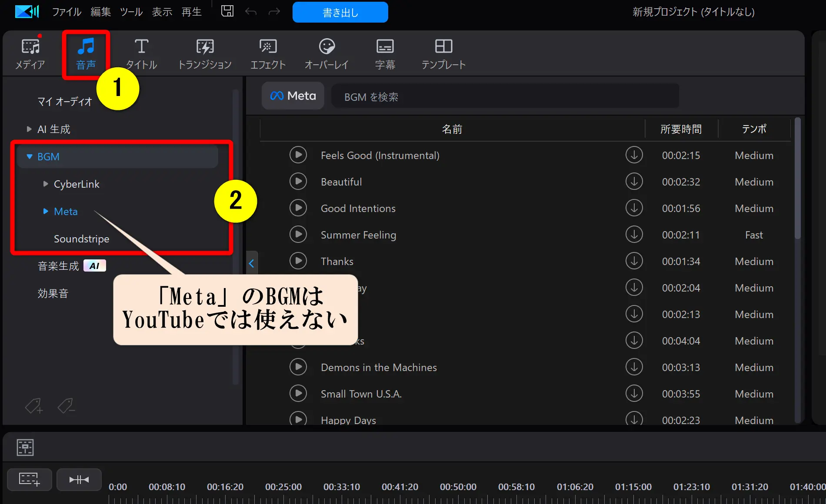826x504 pixels.
Task: Click the BGM を検索 search field
Action: (505, 96)
